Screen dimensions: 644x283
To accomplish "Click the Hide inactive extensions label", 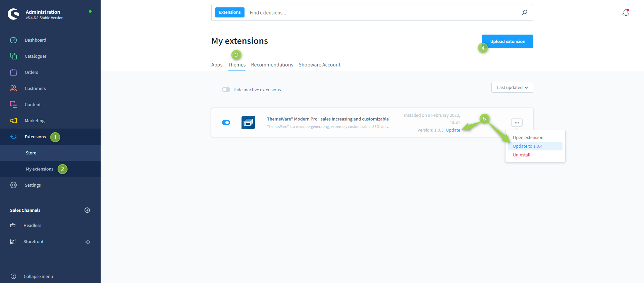I will (257, 90).
